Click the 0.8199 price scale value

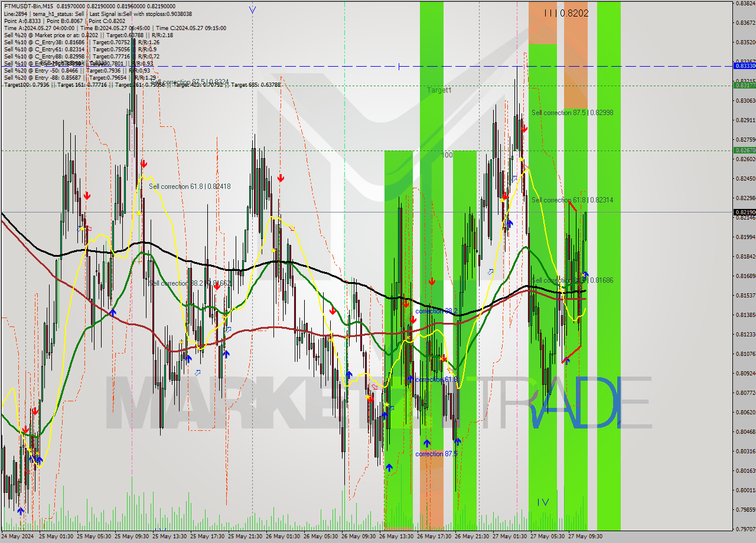(745, 237)
